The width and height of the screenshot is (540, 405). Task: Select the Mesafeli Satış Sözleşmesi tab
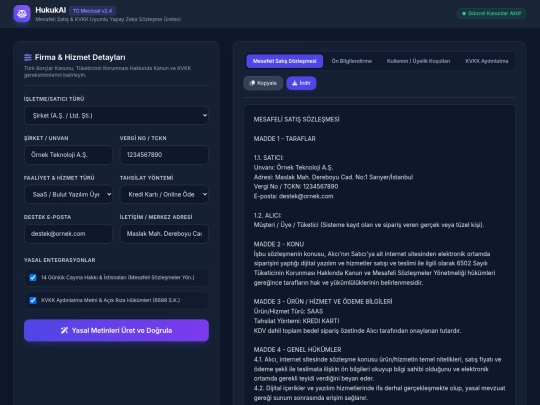pyautogui.click(x=284, y=61)
